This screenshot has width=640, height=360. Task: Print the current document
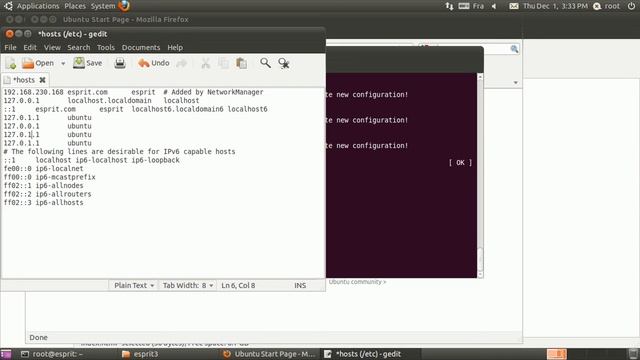pyautogui.click(x=120, y=63)
